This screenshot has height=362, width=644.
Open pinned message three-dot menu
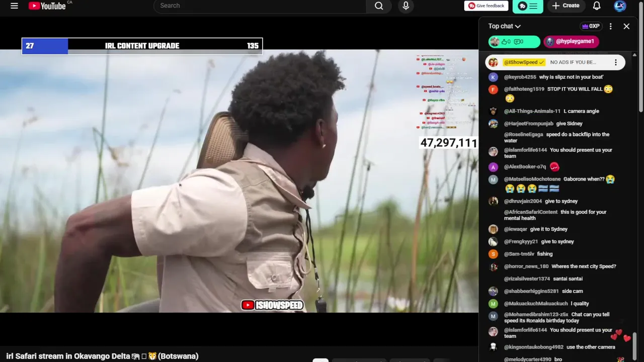[615, 62]
